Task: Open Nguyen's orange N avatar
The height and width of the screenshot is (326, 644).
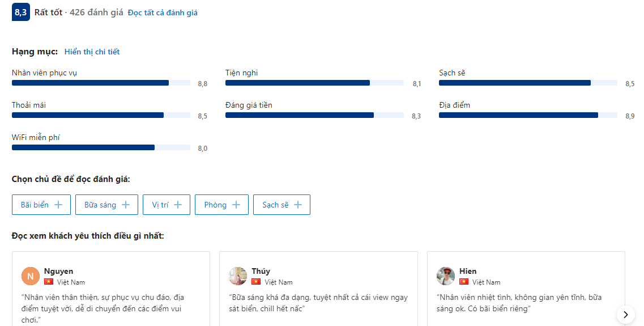Action: pos(31,276)
